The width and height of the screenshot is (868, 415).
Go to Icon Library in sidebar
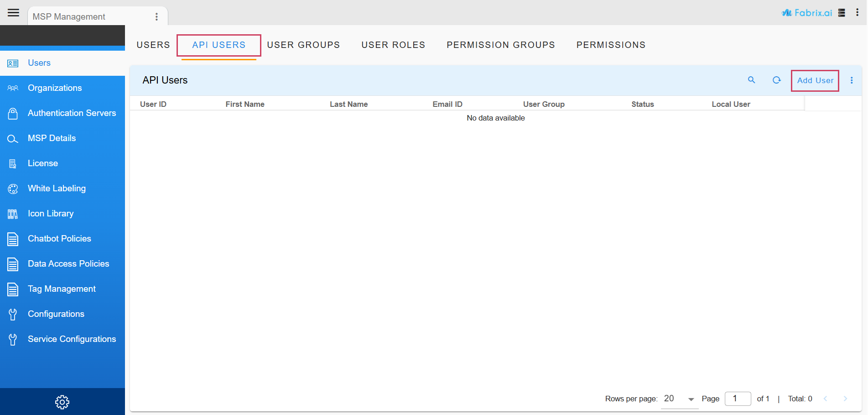[50, 214]
